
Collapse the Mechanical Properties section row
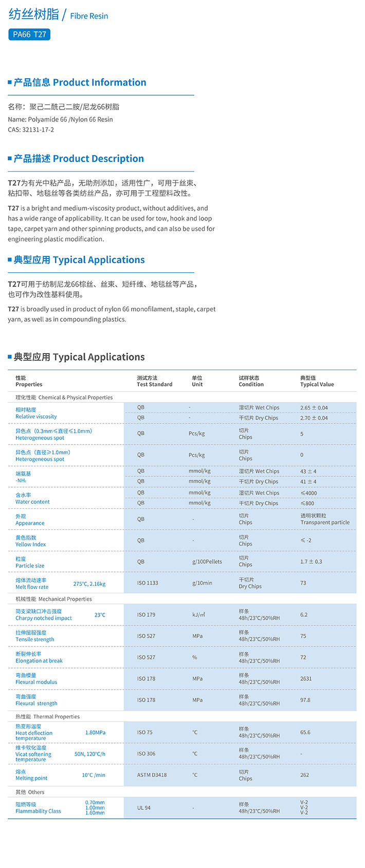click(54, 599)
